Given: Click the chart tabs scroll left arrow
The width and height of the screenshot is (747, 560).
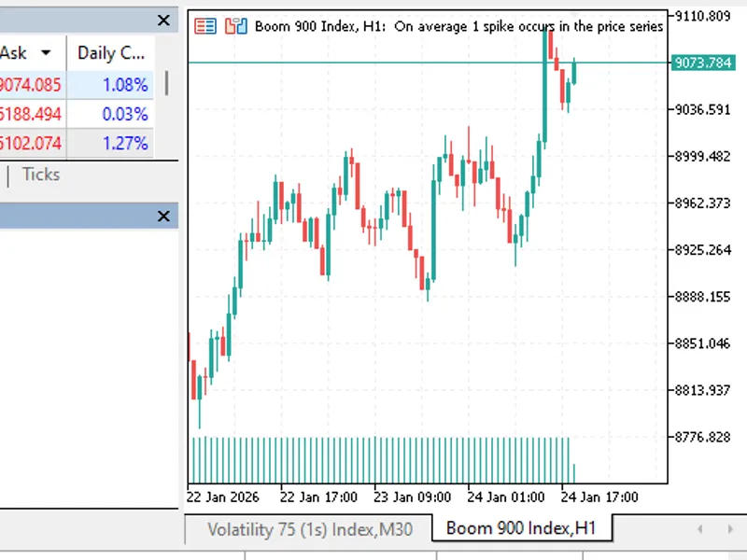Looking at the screenshot, I should (699, 529).
